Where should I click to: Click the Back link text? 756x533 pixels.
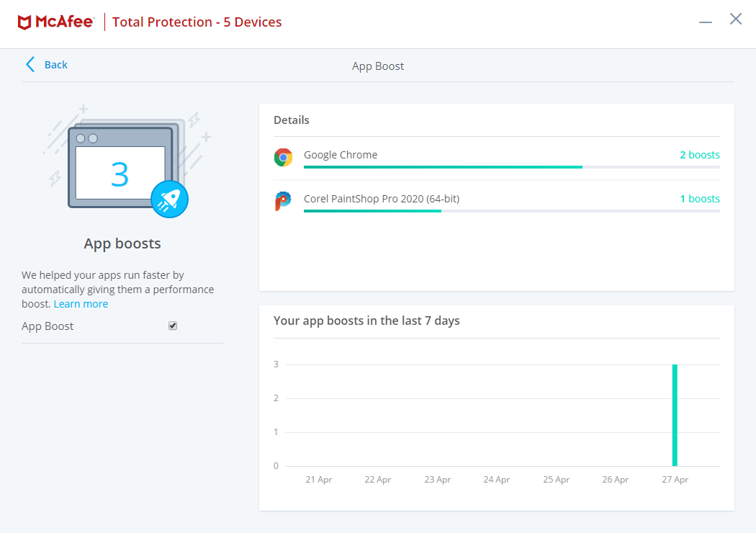pos(56,65)
